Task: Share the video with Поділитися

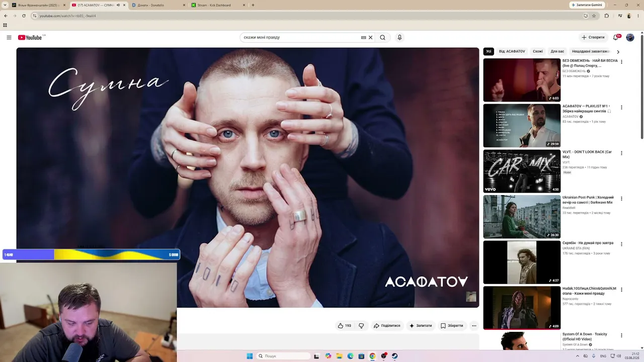Action: point(387,326)
